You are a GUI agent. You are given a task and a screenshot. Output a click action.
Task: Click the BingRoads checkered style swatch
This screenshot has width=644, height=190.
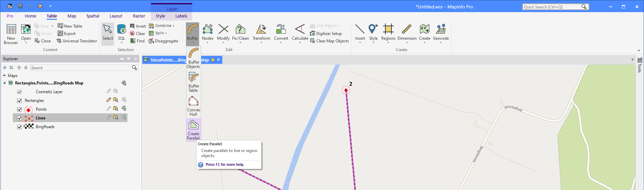(29, 126)
